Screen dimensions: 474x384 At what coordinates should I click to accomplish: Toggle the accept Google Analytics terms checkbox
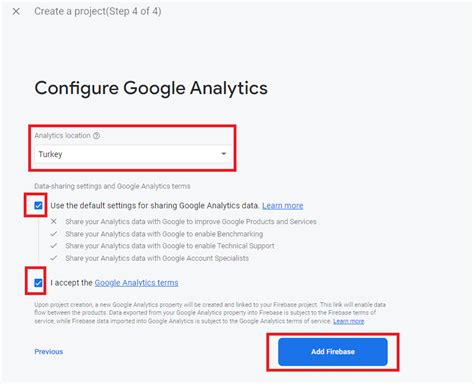point(38,283)
